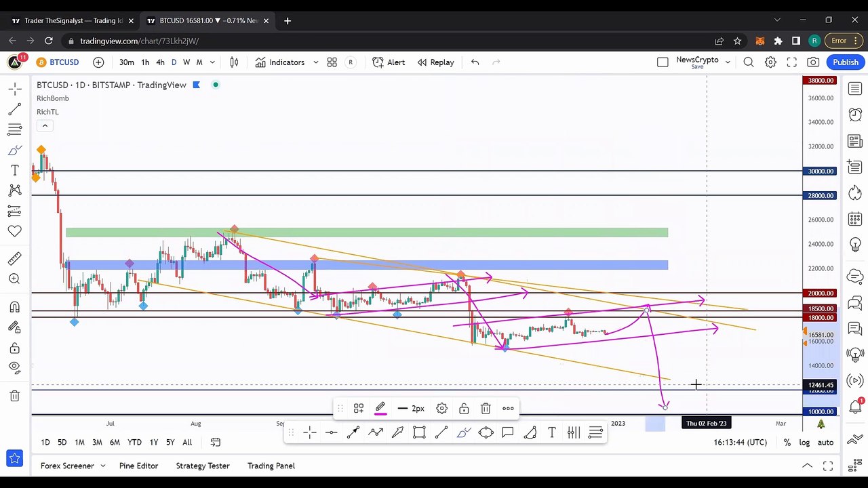The image size is (868, 488).
Task: Open the Forex Screener tab
Action: pos(67,466)
